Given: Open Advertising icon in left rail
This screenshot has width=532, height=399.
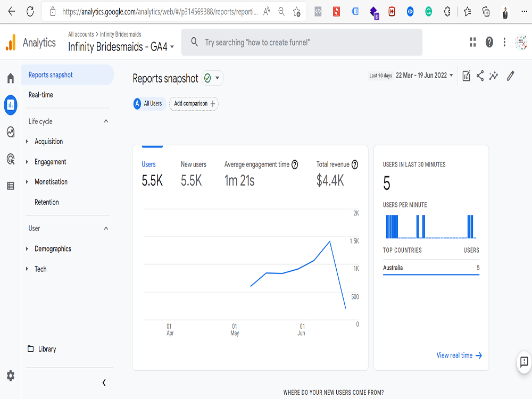Looking at the screenshot, I should (x=11, y=159).
